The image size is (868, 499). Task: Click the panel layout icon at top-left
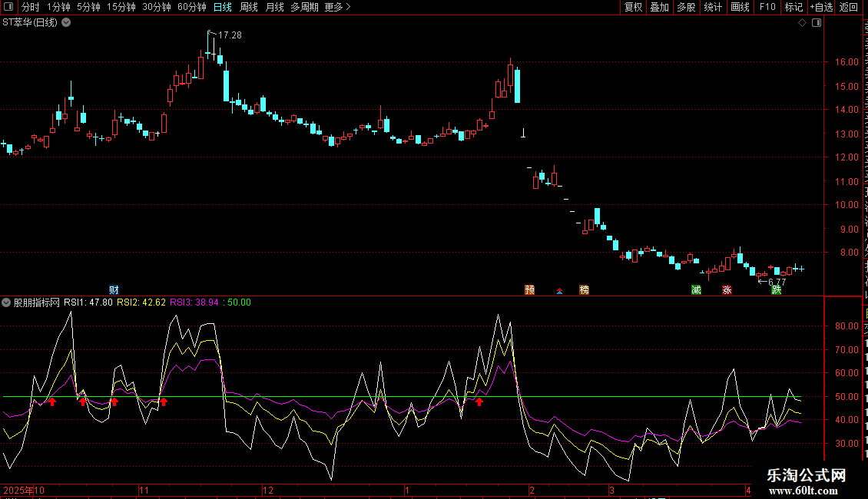8,7
